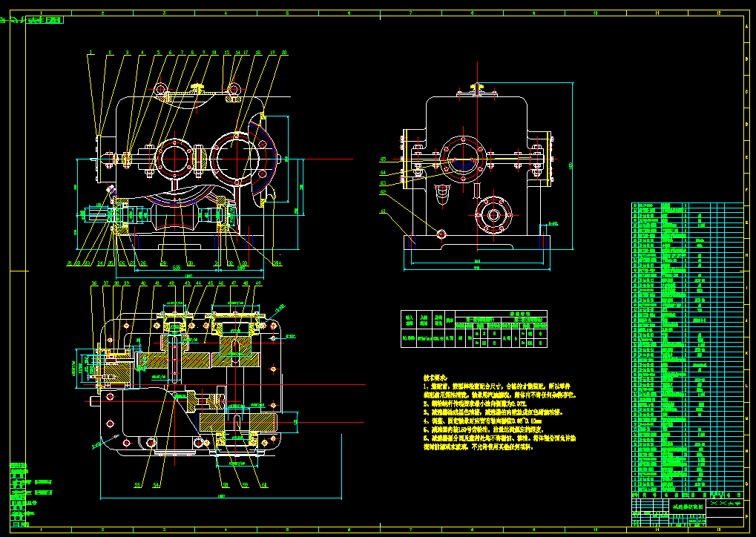The height and width of the screenshot is (537, 756).
Task: Select part balloon number 7
Action: click(183, 53)
